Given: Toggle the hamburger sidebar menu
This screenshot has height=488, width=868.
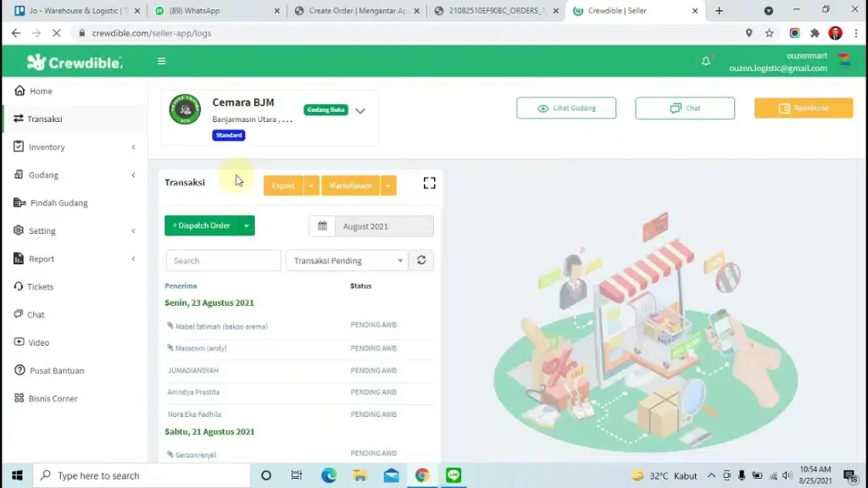Looking at the screenshot, I should 162,61.
